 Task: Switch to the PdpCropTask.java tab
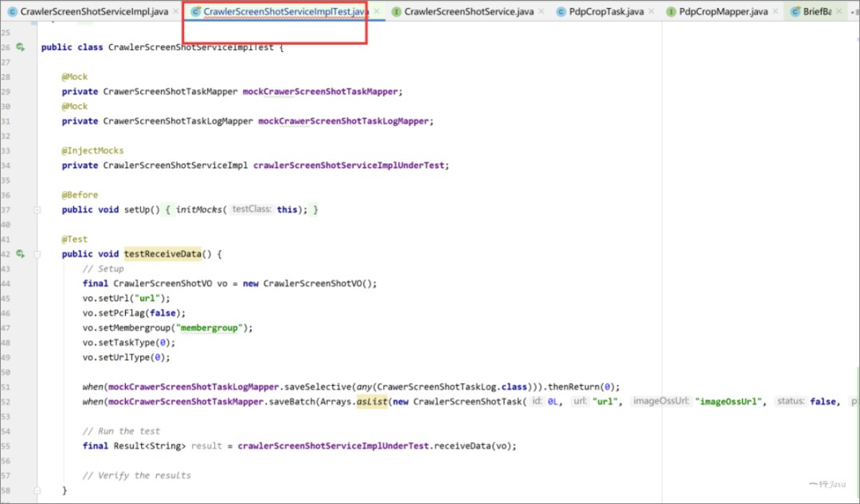607,11
